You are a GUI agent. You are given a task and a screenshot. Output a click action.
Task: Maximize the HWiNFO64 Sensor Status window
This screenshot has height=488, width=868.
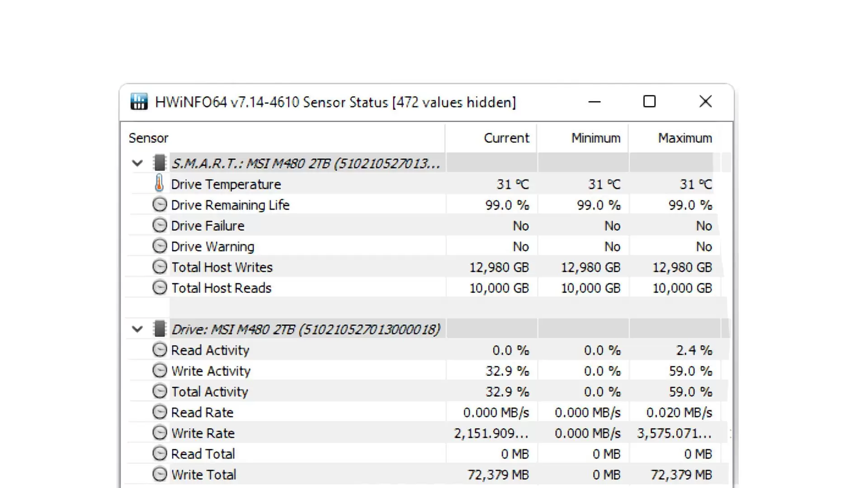coord(649,102)
